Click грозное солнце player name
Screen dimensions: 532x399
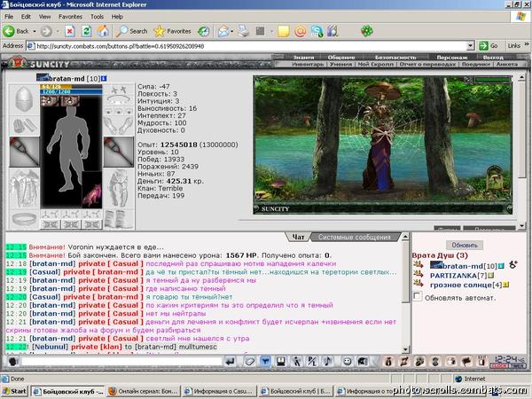[460, 285]
